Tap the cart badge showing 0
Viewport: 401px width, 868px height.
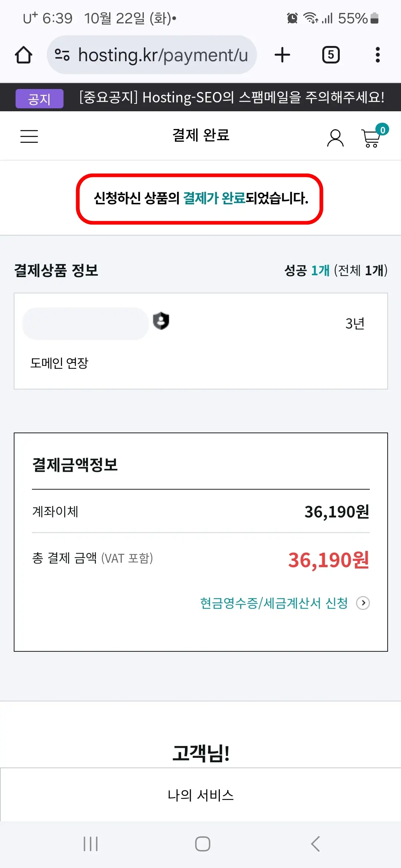pyautogui.click(x=381, y=130)
